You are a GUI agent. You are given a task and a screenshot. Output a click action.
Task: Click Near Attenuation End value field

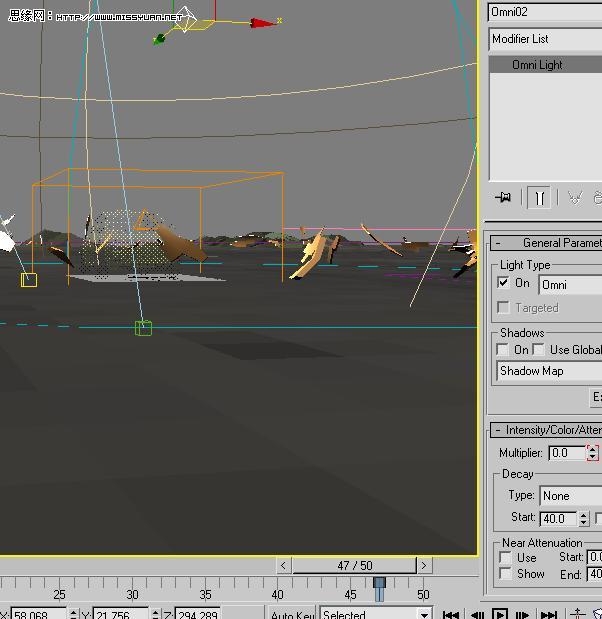pyautogui.click(x=594, y=574)
